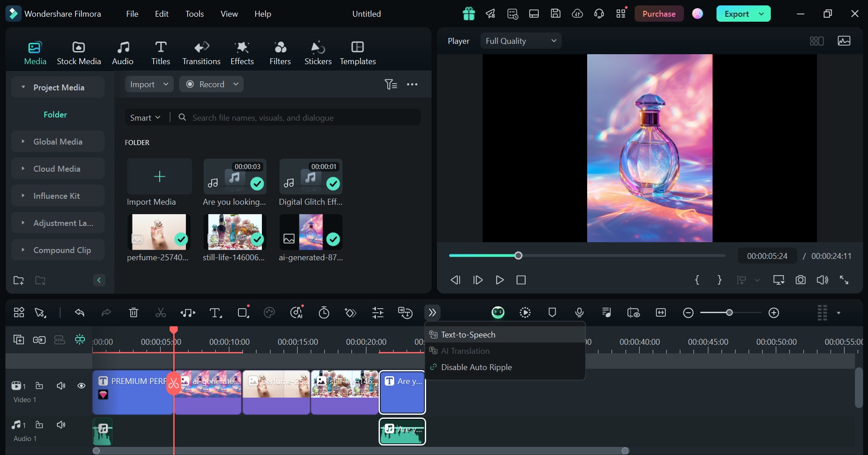
Task: Open the audio adjust sliders tool
Action: (x=378, y=313)
